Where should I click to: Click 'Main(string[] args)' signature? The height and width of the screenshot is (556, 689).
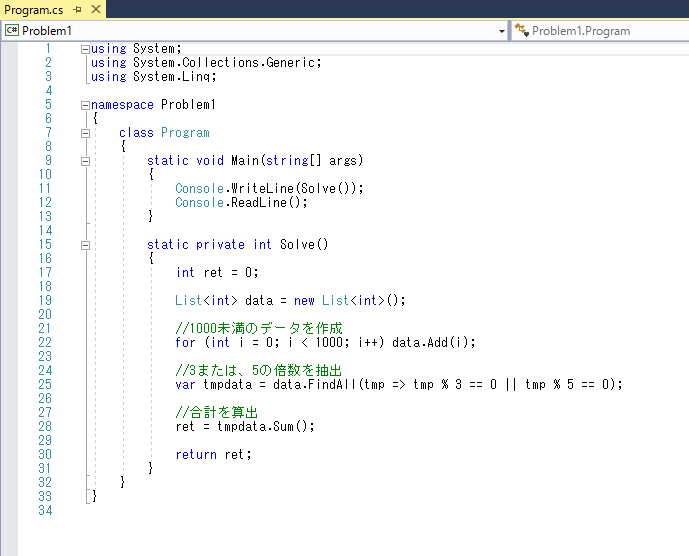297,160
